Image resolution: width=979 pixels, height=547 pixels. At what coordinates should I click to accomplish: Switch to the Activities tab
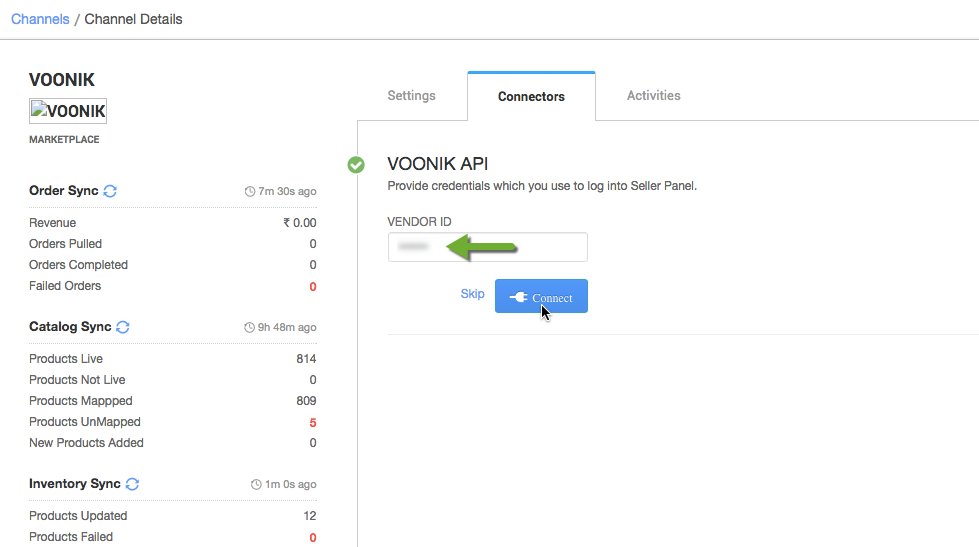click(654, 96)
